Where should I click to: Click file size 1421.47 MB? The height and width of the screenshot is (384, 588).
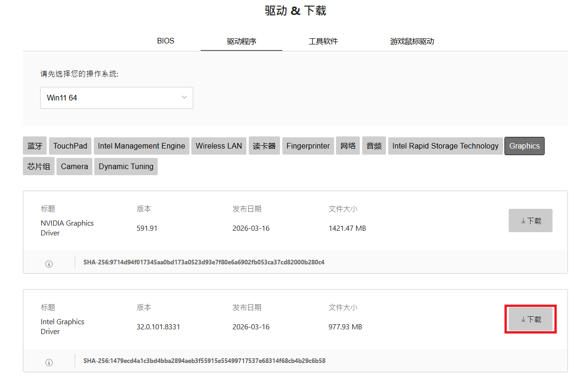point(347,228)
